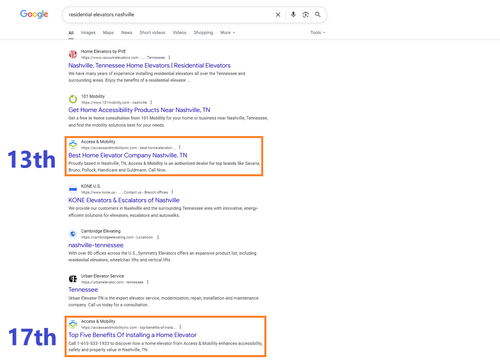Click the Cambridge Elevating favicon
Screen dimensions: 500x360
point(73,234)
